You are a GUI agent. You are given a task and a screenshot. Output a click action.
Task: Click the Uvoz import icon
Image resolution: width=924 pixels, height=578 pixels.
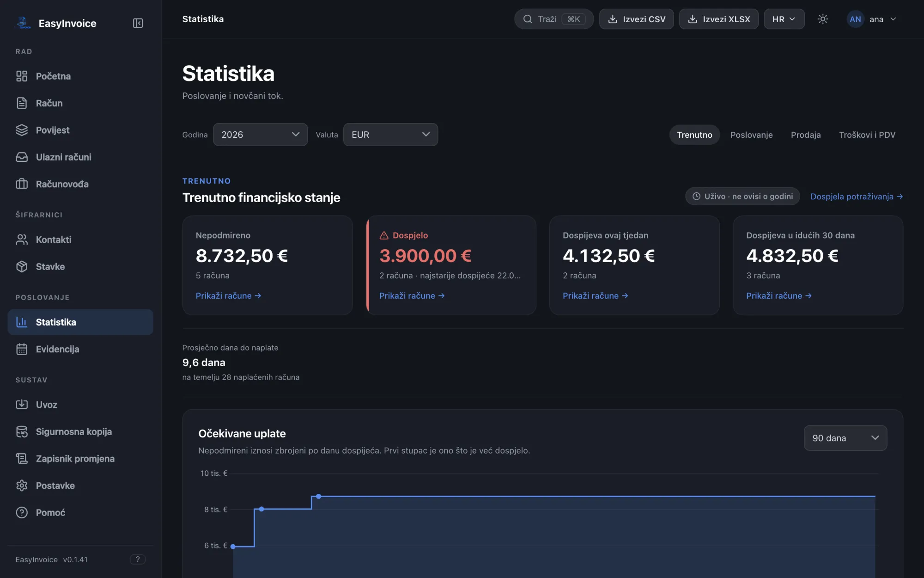click(x=22, y=405)
